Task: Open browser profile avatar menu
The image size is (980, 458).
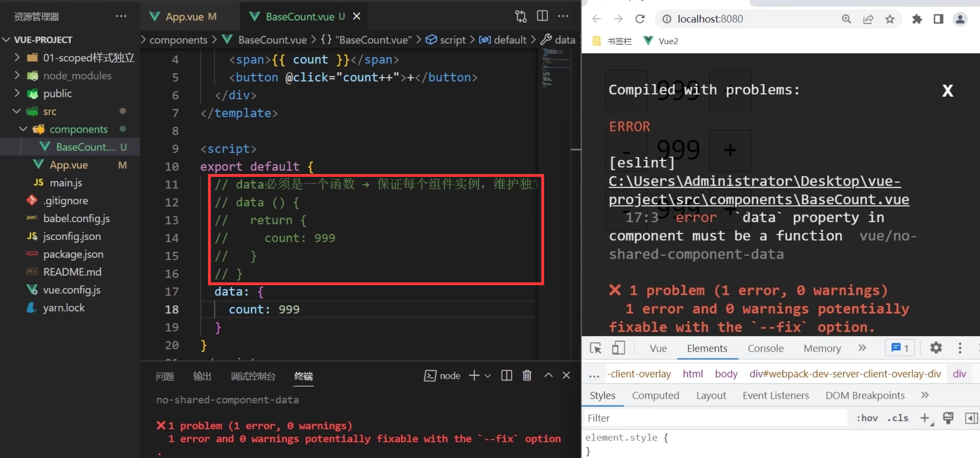Action: tap(960, 19)
